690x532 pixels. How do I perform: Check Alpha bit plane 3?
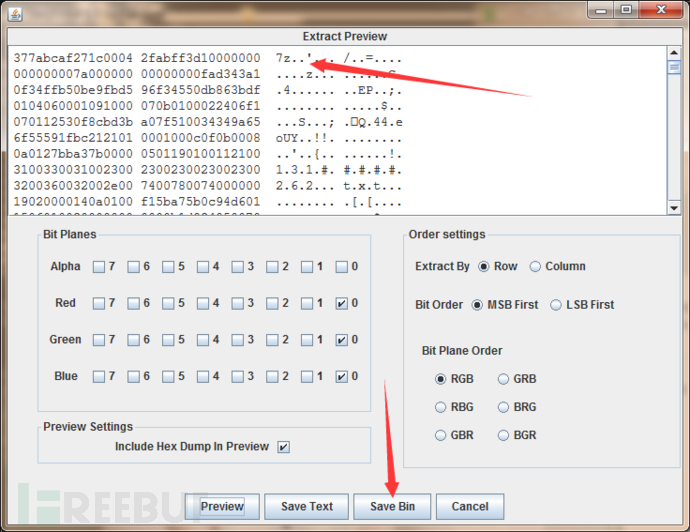coord(238,267)
